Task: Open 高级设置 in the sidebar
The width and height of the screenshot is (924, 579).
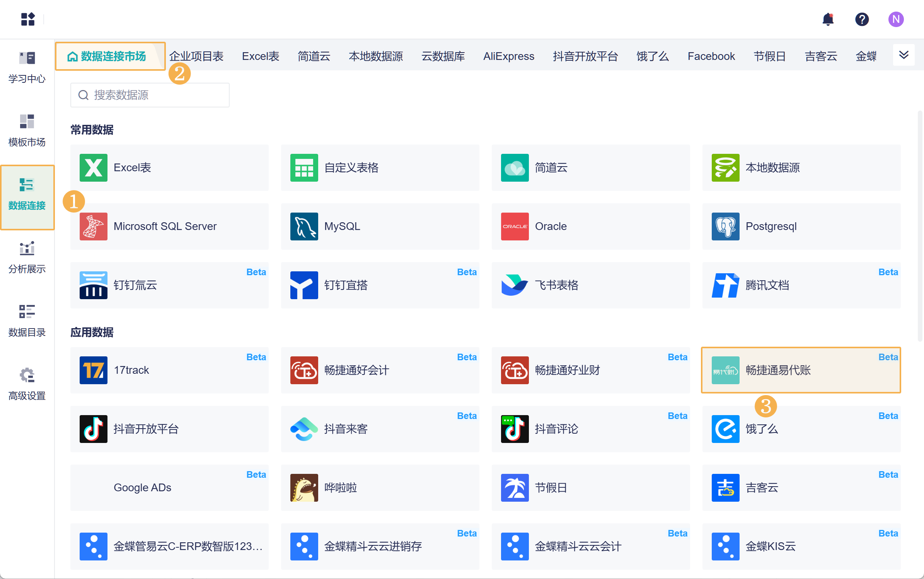Action: [x=27, y=384]
